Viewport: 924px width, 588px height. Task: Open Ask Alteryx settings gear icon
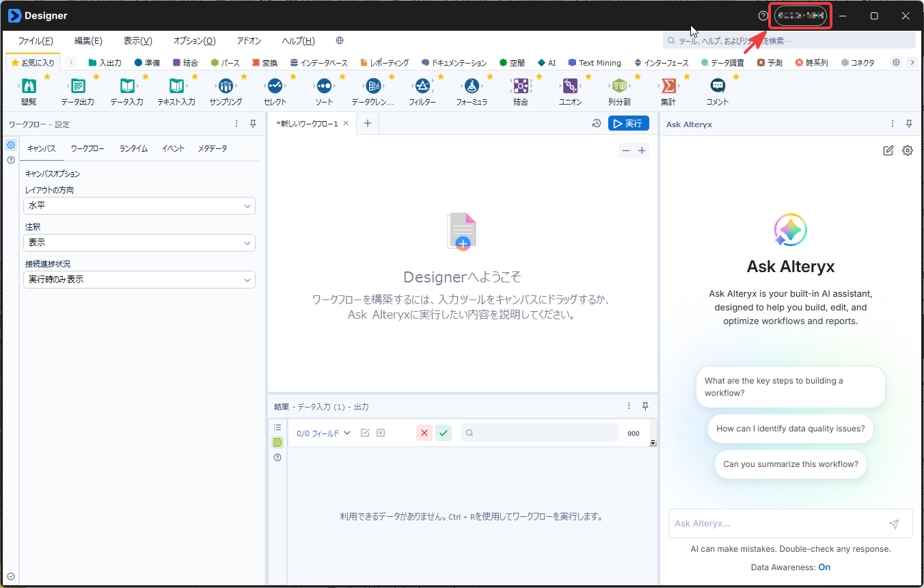908,150
